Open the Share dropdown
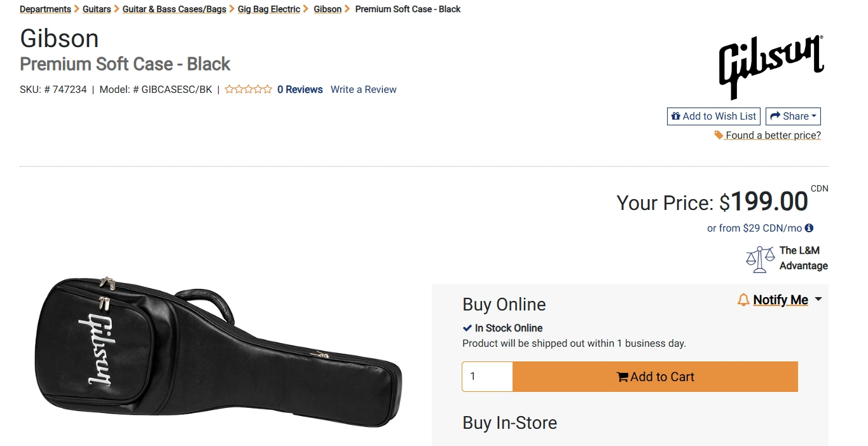Screen dimensions: 868x446 pyautogui.click(x=793, y=116)
